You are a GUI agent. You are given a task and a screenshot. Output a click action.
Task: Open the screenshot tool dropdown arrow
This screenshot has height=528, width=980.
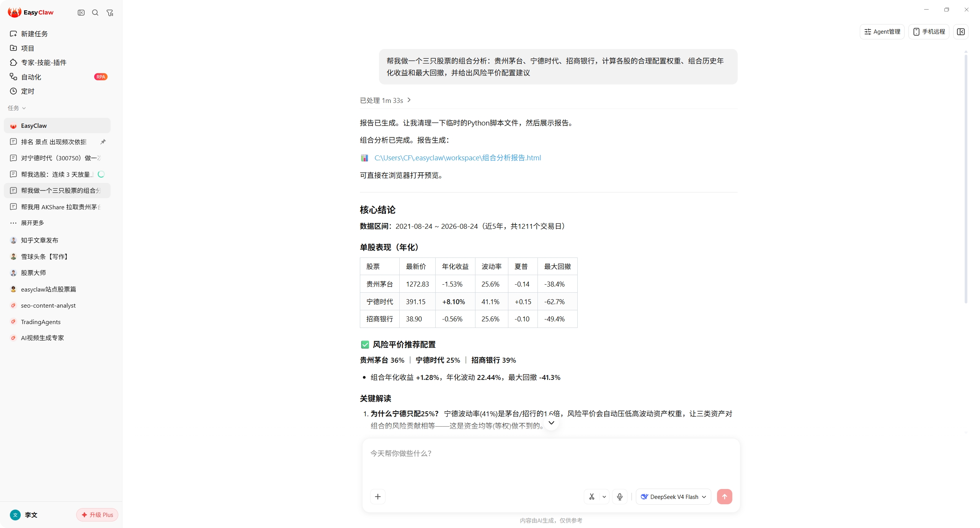(604, 497)
